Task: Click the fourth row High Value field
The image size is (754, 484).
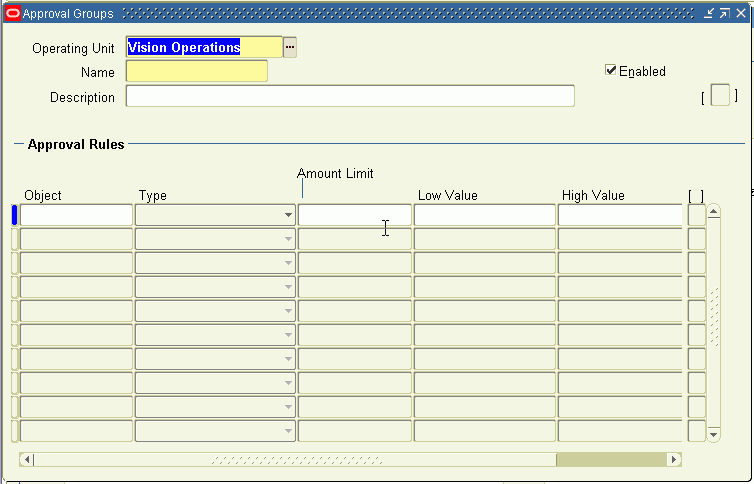Action: coord(620,287)
